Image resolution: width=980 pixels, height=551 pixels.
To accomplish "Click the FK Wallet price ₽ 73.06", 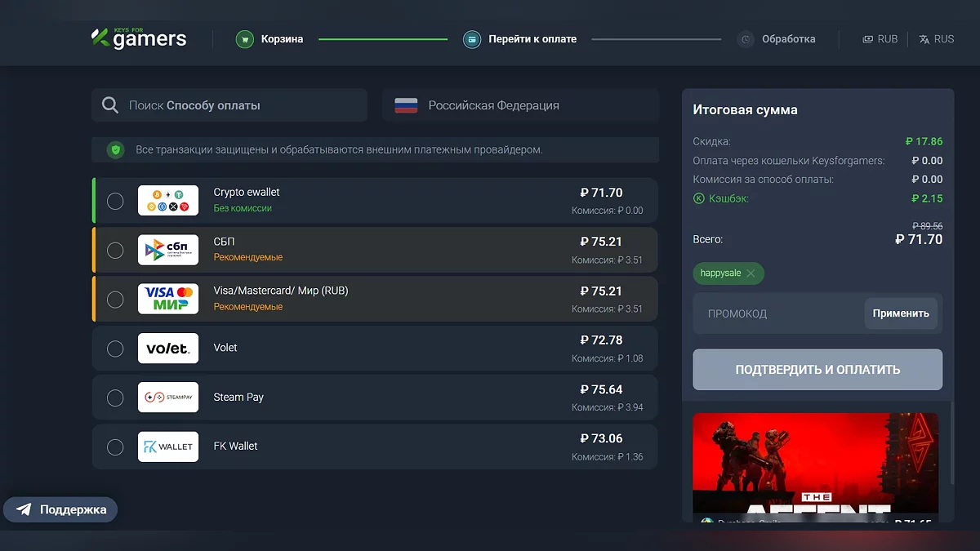I will pos(601,438).
